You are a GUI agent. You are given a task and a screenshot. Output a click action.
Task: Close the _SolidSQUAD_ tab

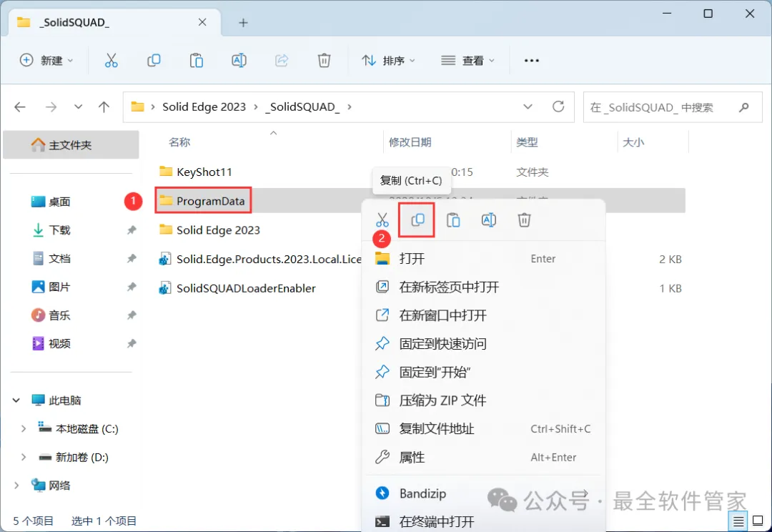[x=202, y=22]
